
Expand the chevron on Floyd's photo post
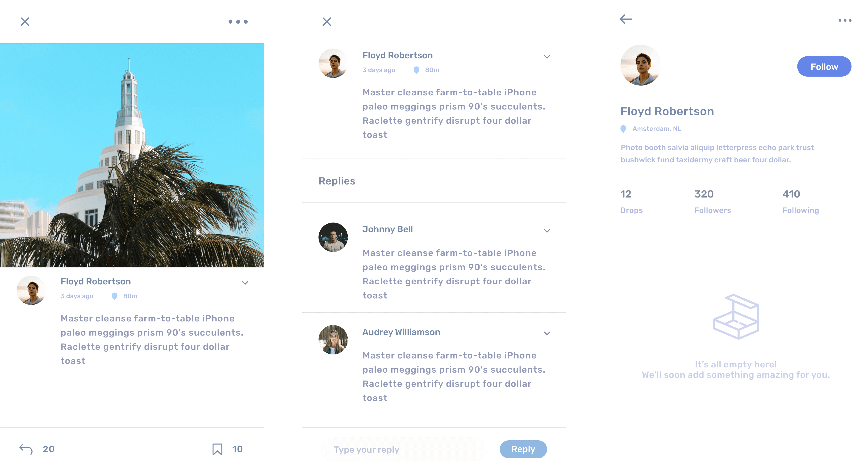pos(245,283)
